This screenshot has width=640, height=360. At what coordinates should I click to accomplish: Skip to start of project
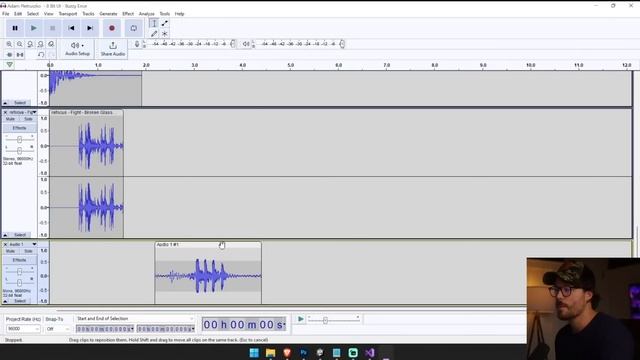click(71, 28)
